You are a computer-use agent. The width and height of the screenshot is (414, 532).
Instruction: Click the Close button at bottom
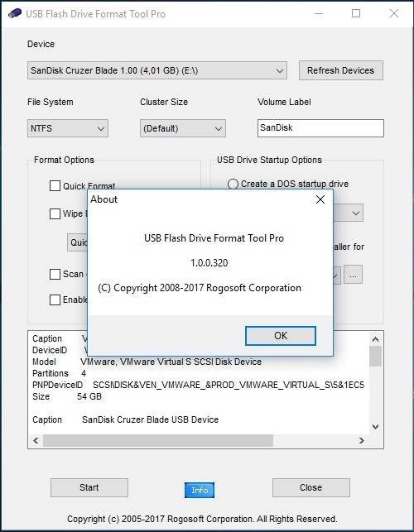[311, 487]
